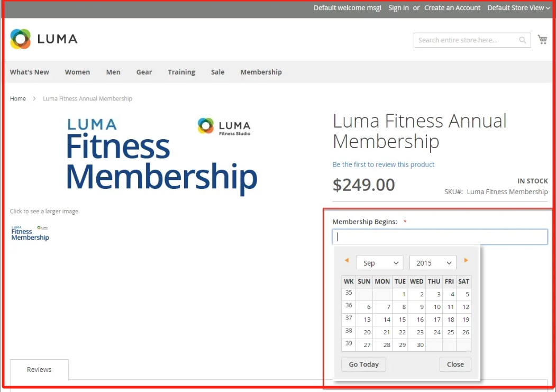Open the Women menu
The width and height of the screenshot is (556, 392).
pyautogui.click(x=77, y=72)
